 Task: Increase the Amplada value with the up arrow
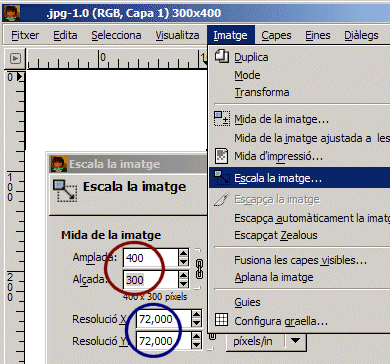tap(183, 254)
